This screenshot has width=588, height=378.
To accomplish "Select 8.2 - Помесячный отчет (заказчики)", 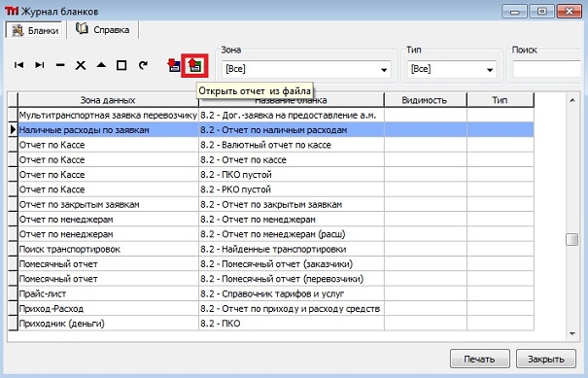I will click(291, 264).
